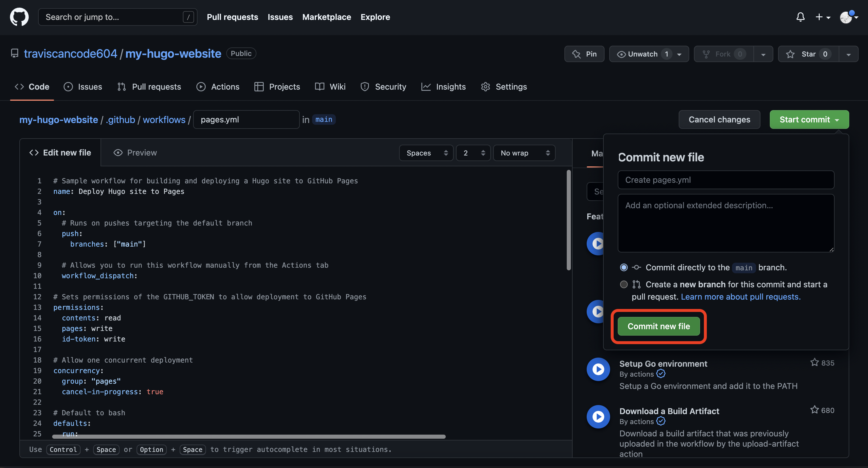Click the 'cancel-in-progress: true' code line
Image resolution: width=868 pixels, height=468 pixels.
[112, 392]
